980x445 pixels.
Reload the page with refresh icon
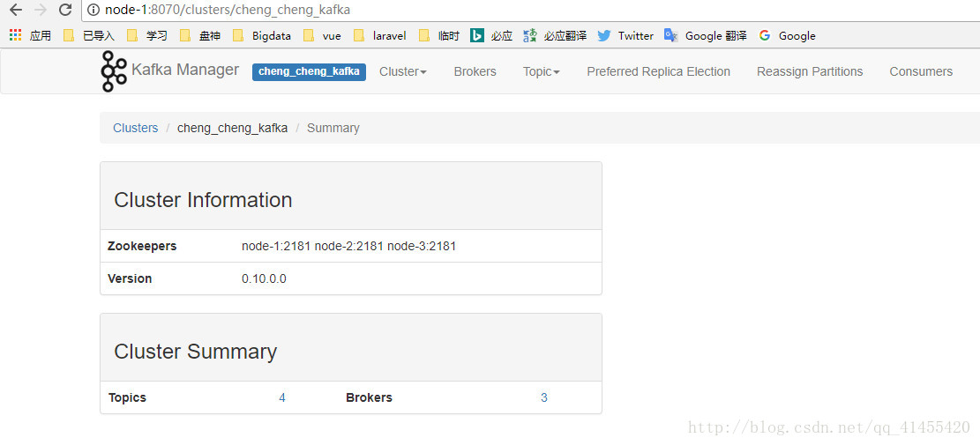coord(65,10)
